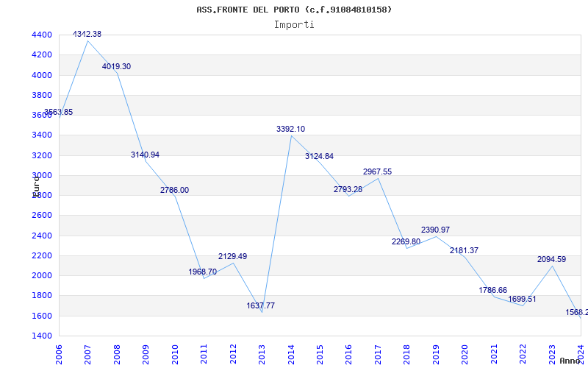Click the 1400 y-axis tick label

click(42, 336)
